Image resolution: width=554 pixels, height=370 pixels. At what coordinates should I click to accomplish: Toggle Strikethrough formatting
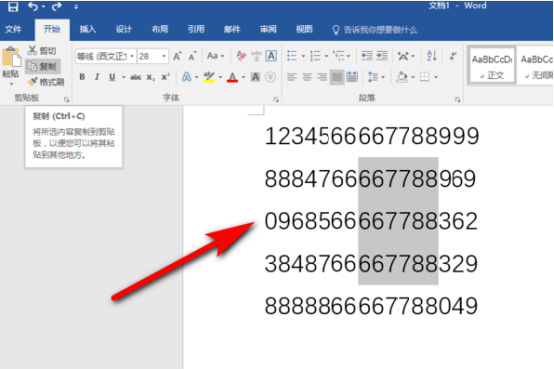coord(135,77)
